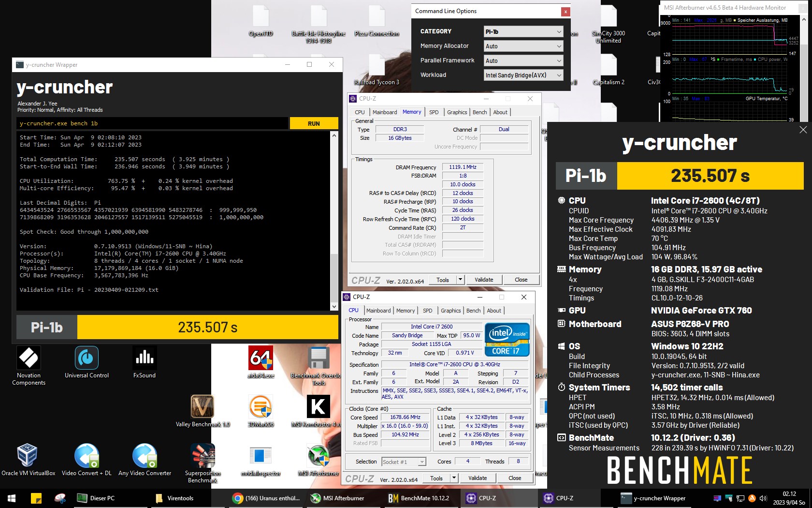This screenshot has height=508, width=812.
Task: Click Validate in lower CPU-Z window
Action: [478, 478]
